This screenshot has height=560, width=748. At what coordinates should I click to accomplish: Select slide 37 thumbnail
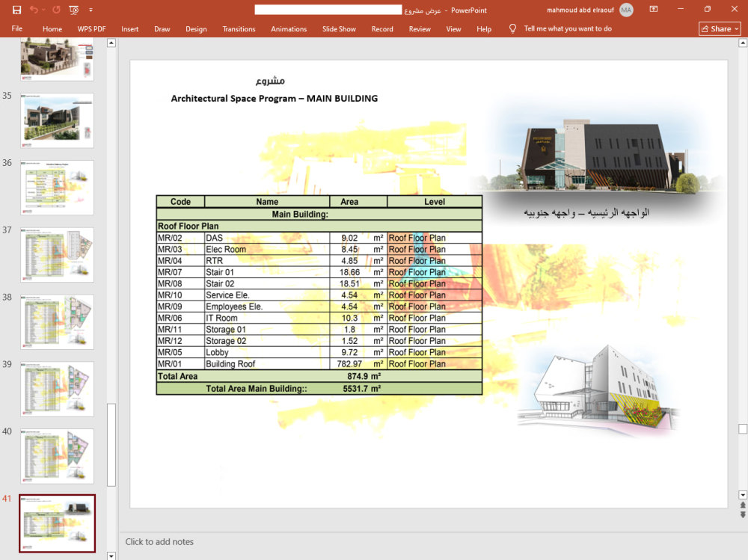(58, 255)
